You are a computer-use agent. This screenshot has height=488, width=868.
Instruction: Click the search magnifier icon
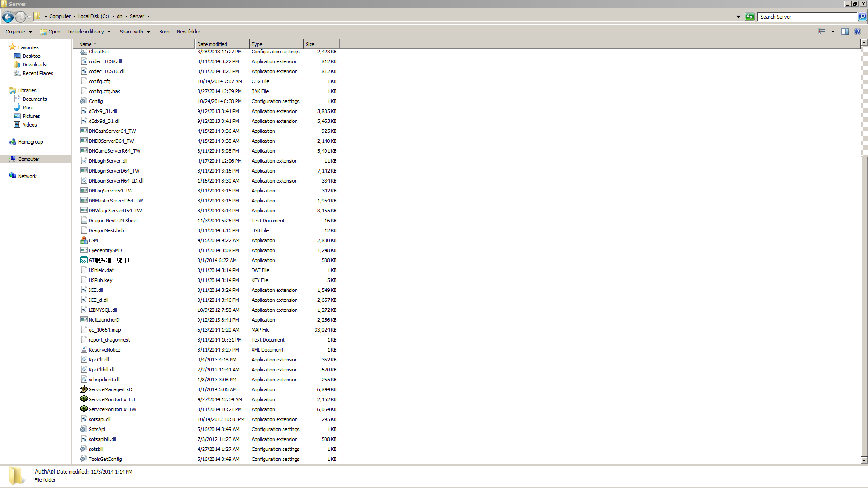pos(862,17)
